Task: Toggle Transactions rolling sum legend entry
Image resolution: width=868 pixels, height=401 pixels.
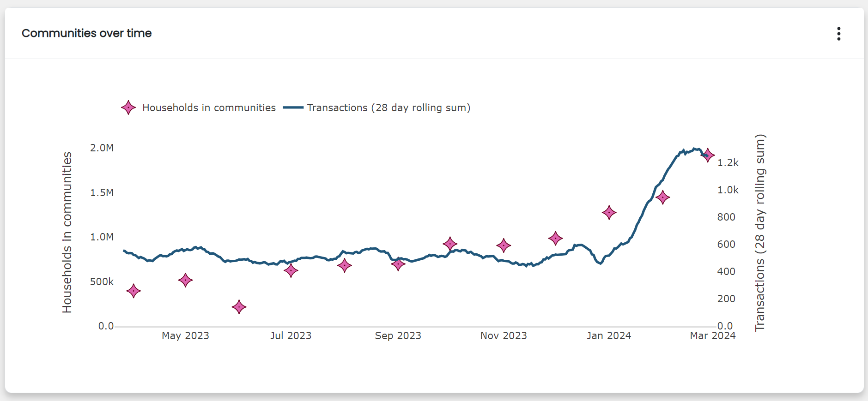Action: pos(388,108)
